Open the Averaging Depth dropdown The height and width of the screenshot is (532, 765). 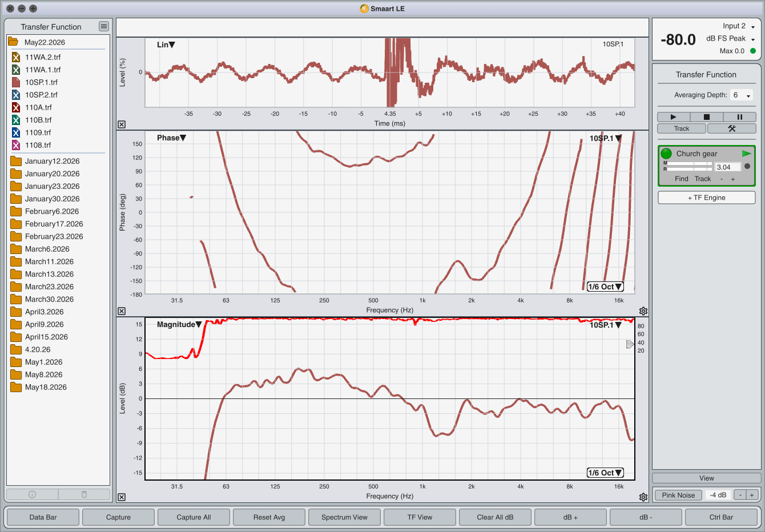[742, 95]
